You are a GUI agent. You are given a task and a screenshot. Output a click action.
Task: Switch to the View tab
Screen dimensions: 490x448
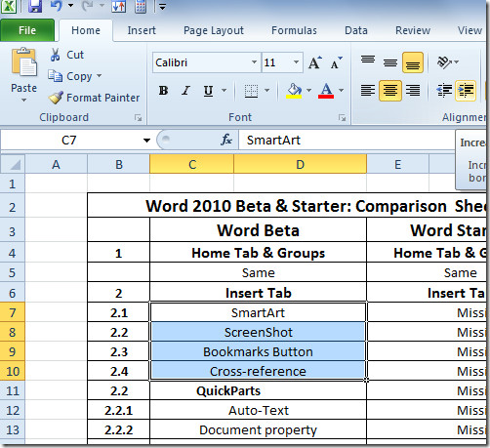[470, 30]
